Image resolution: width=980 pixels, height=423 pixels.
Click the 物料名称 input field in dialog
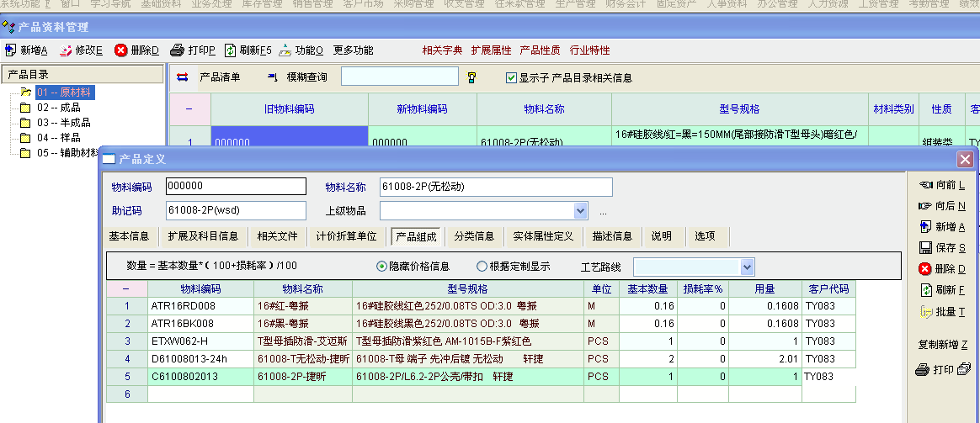(x=494, y=187)
